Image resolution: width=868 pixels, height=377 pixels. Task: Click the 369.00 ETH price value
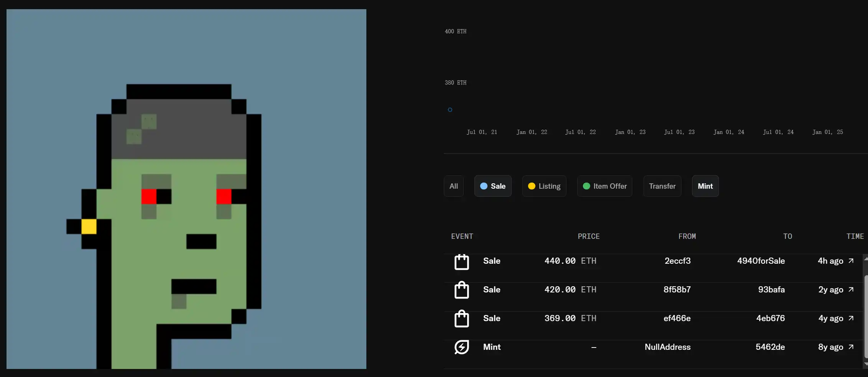(570, 318)
